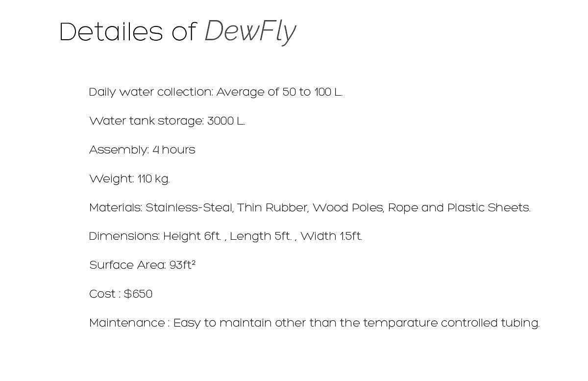
Task: Click the Cost : $650 line
Action: (121, 294)
